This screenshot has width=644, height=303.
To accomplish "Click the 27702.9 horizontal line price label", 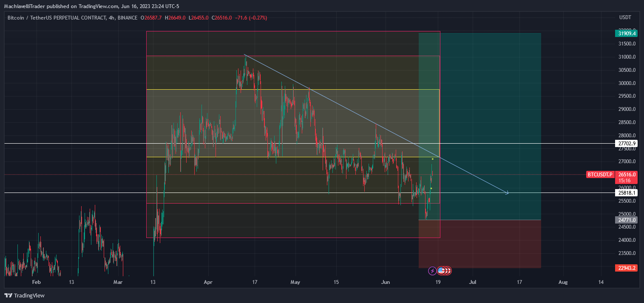I will coord(626,144).
